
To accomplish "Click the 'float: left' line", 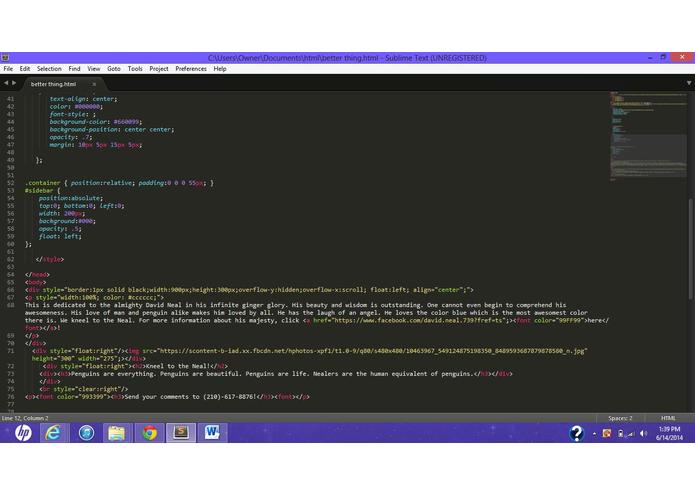I will click(x=60, y=237).
